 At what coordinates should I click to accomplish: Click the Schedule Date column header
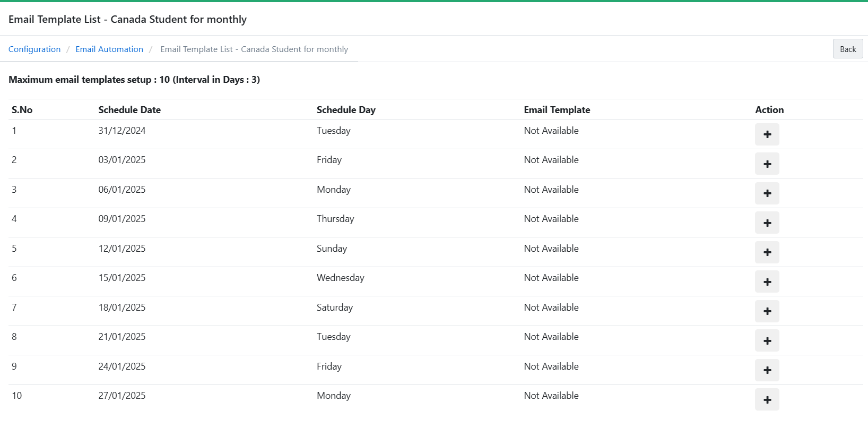129,110
